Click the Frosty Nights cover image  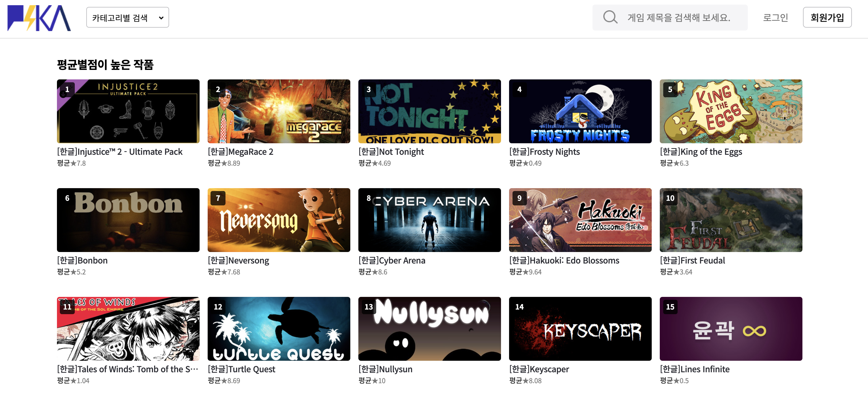click(x=580, y=111)
